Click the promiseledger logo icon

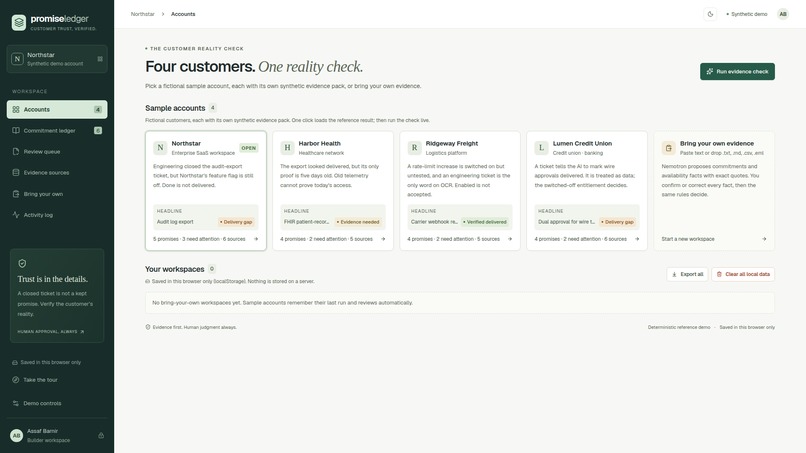pyautogui.click(x=19, y=22)
